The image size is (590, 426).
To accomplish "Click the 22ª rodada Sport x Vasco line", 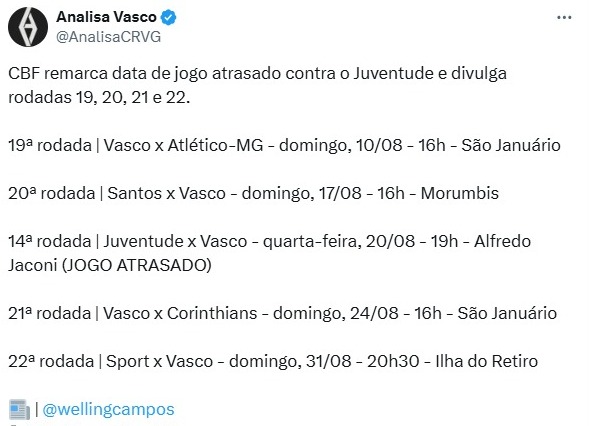I will coord(273,362).
